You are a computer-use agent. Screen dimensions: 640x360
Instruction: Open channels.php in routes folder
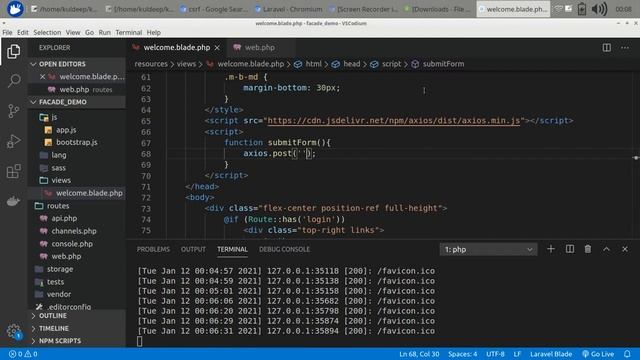point(74,231)
